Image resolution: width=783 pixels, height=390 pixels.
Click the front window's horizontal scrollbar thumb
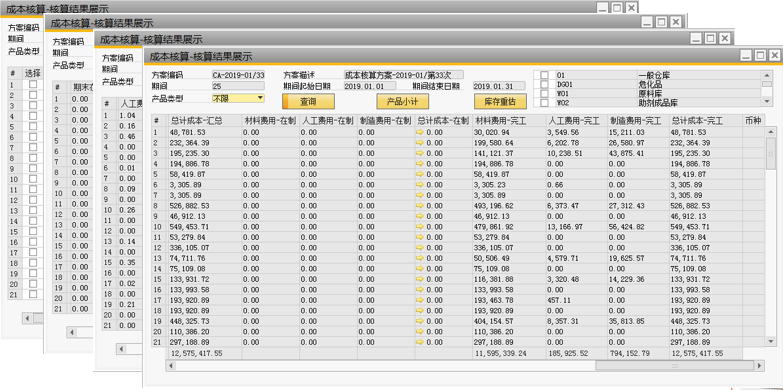(x=674, y=366)
